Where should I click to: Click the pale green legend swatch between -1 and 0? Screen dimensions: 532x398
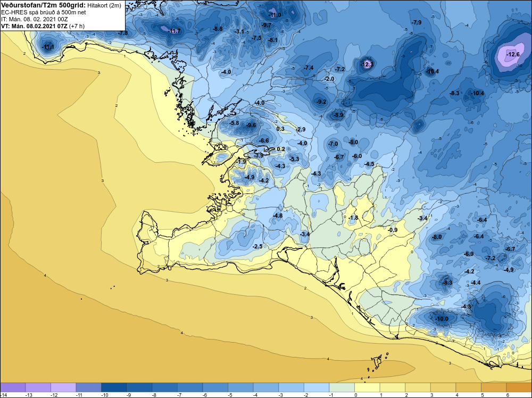tap(342, 387)
